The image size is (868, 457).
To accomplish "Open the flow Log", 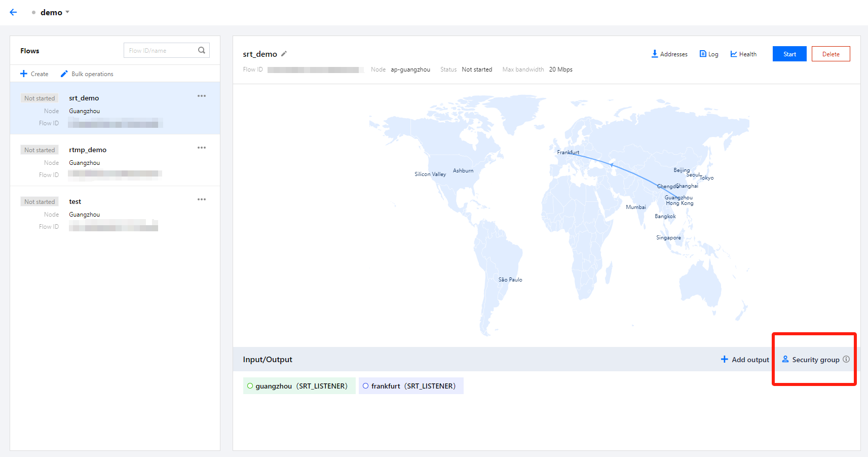I will [x=709, y=54].
